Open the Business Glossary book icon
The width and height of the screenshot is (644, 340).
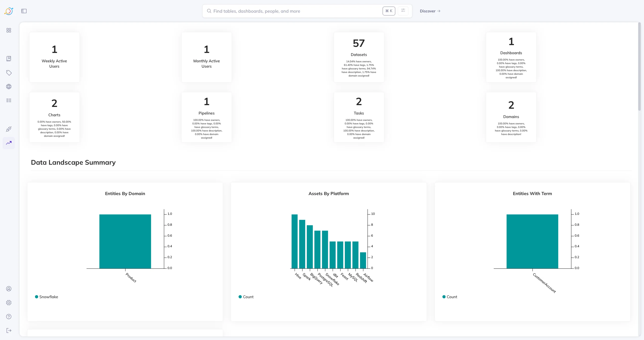point(9,59)
